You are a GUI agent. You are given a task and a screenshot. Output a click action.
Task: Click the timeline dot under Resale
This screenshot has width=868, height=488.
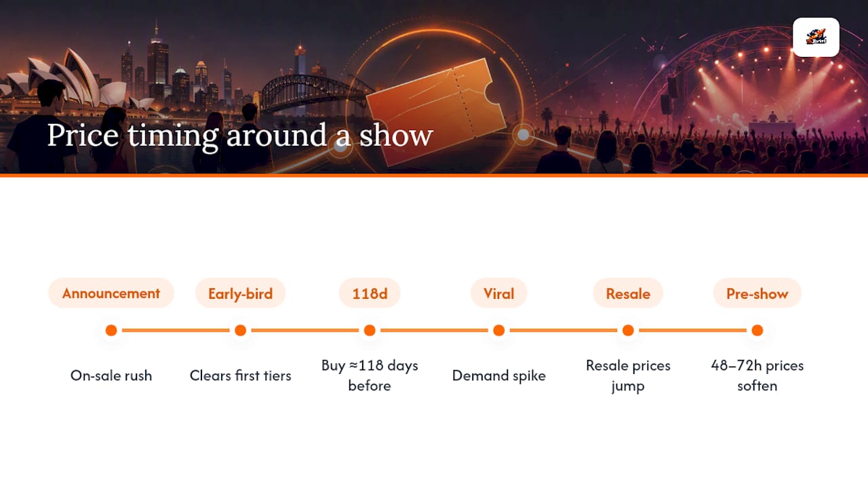tap(628, 331)
